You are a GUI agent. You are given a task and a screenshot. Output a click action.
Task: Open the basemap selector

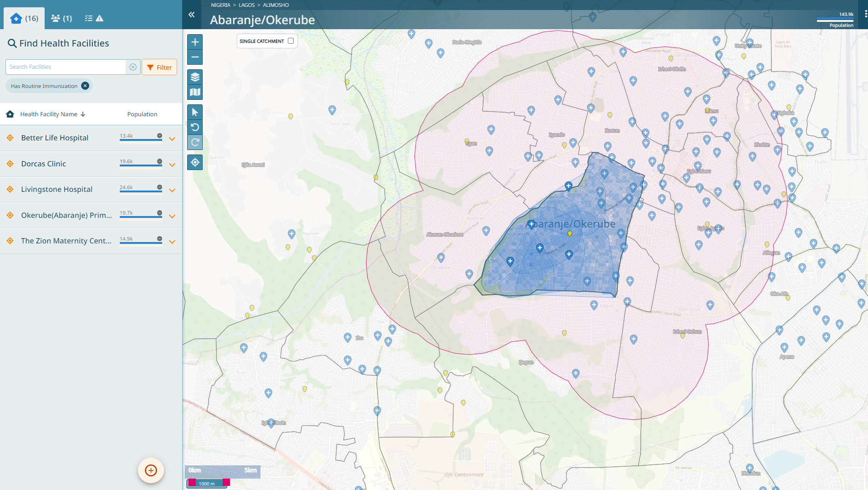point(195,92)
